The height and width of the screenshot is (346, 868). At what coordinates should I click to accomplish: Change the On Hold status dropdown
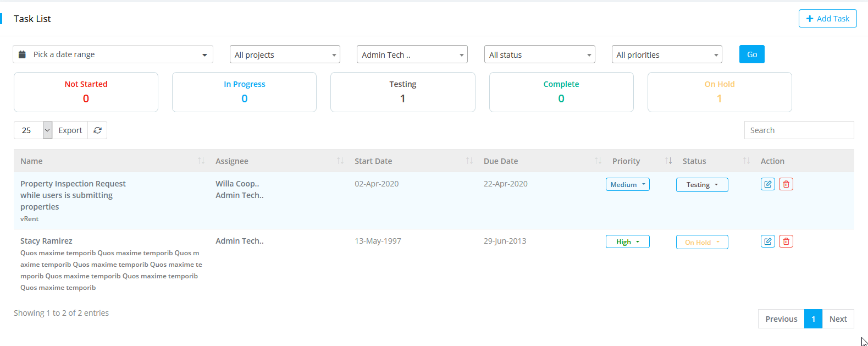click(701, 242)
